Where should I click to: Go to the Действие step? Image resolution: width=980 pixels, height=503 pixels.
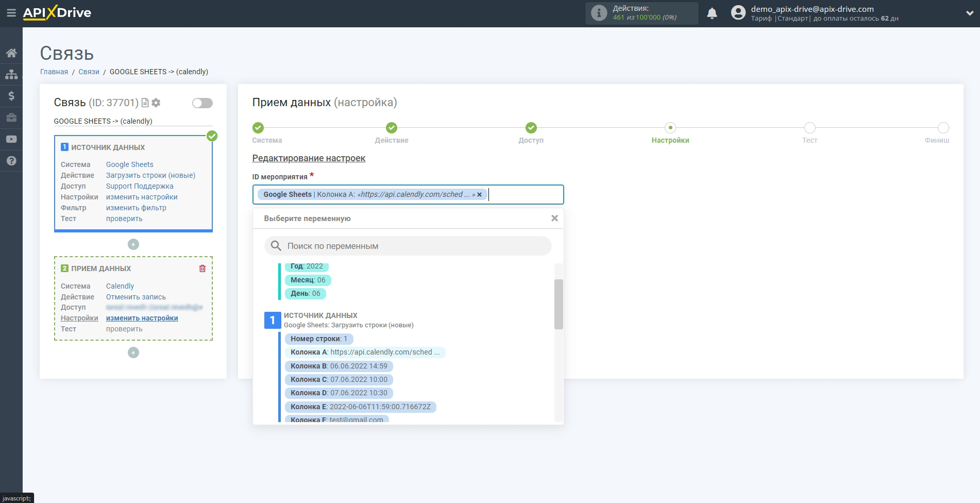(x=392, y=128)
